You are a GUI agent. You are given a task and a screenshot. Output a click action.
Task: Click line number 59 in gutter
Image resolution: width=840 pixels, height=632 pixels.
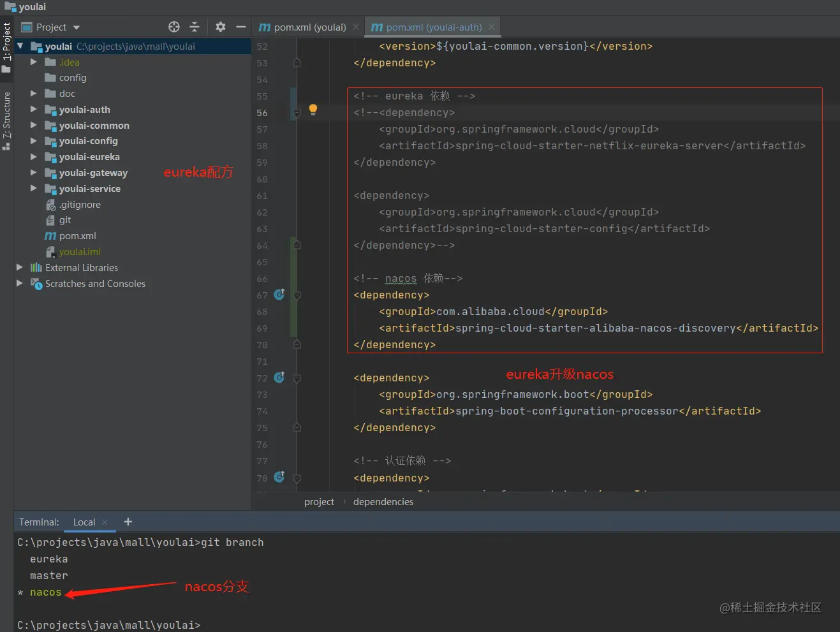point(262,163)
